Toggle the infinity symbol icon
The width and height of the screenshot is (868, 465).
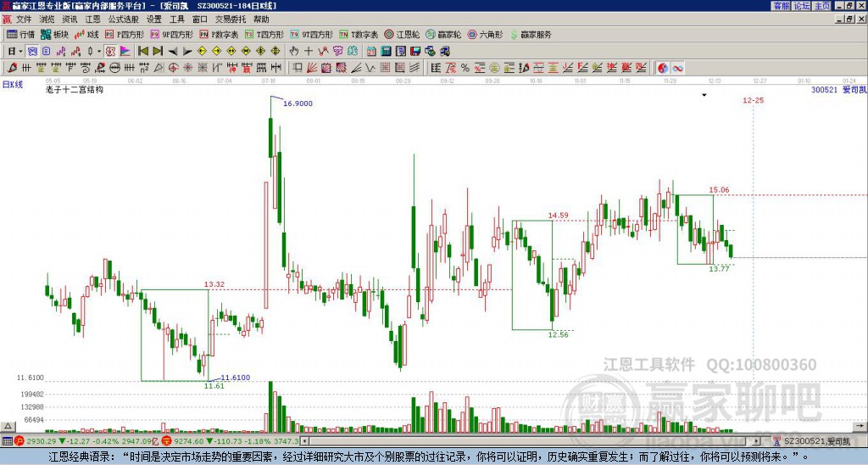(x=677, y=68)
